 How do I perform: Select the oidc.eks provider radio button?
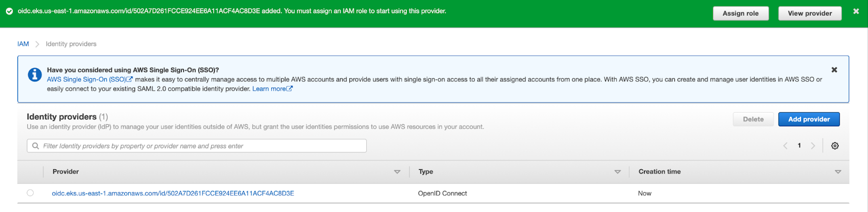pyautogui.click(x=30, y=193)
